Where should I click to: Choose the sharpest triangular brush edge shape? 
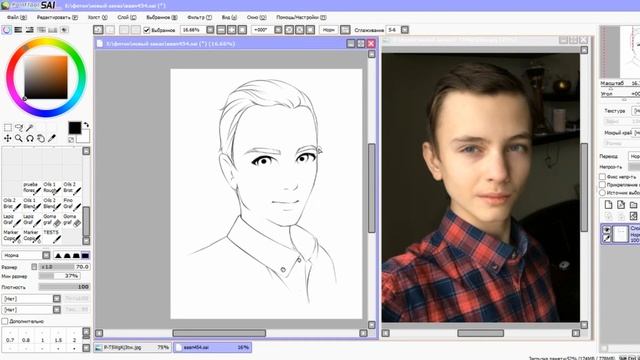click(58, 256)
